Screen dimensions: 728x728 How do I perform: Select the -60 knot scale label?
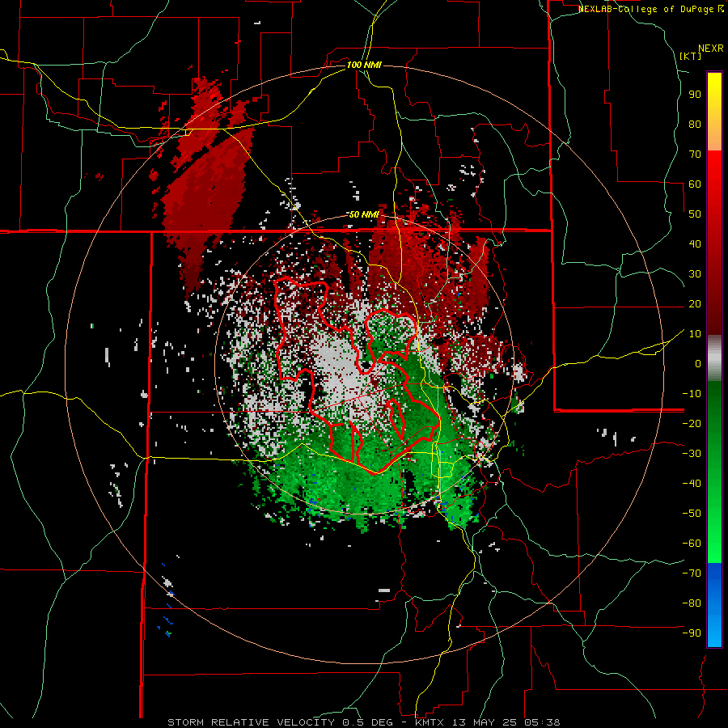[692, 544]
